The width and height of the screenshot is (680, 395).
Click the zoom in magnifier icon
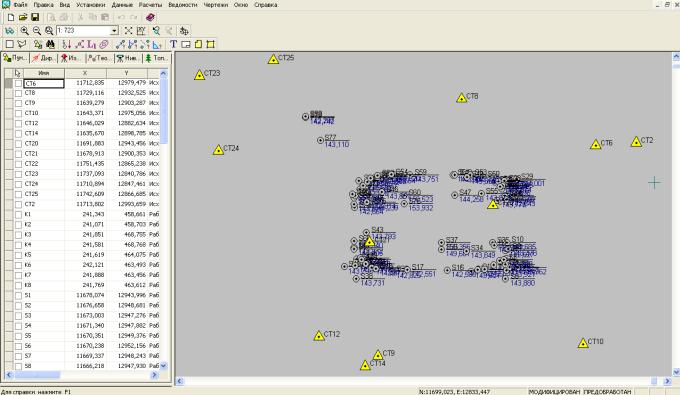(24, 31)
